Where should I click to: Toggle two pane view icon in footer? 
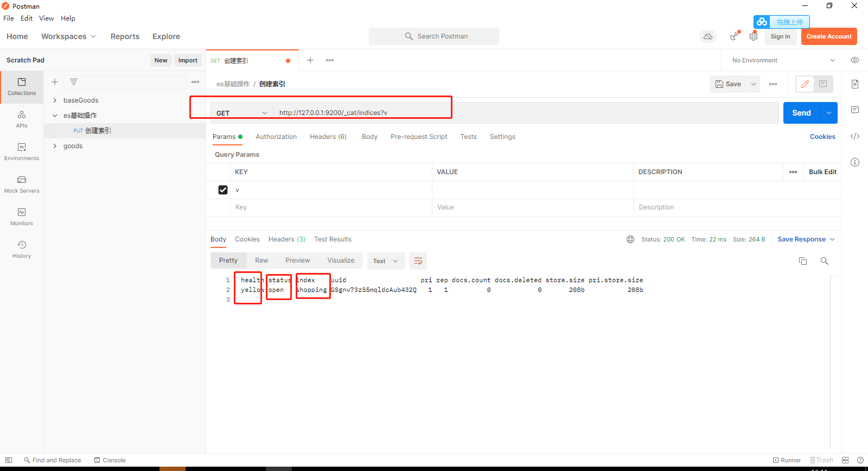click(845, 460)
